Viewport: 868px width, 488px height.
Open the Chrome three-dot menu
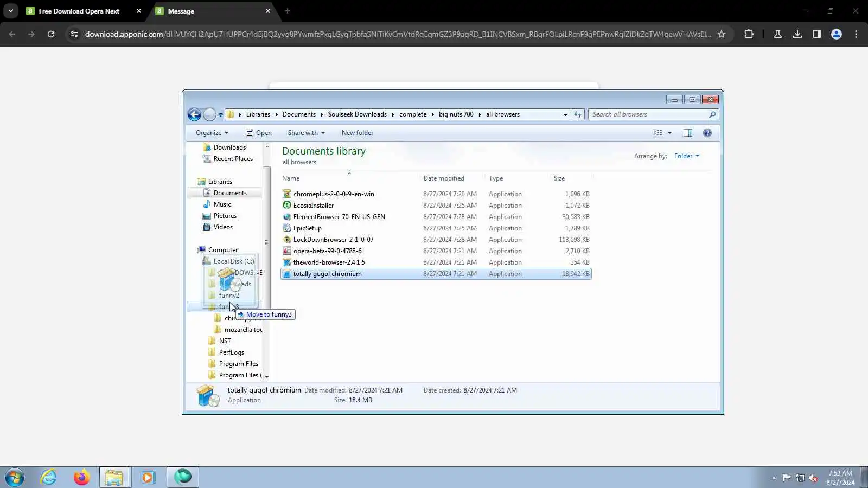click(856, 34)
